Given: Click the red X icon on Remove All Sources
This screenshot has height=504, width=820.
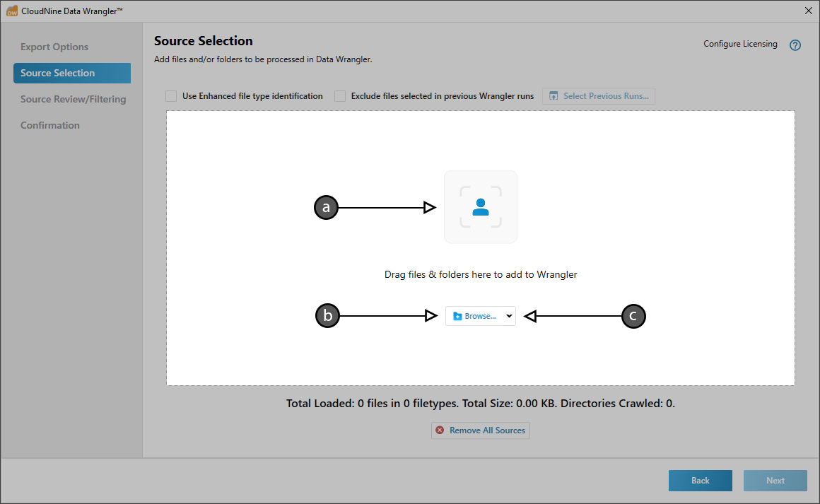Looking at the screenshot, I should coord(440,430).
